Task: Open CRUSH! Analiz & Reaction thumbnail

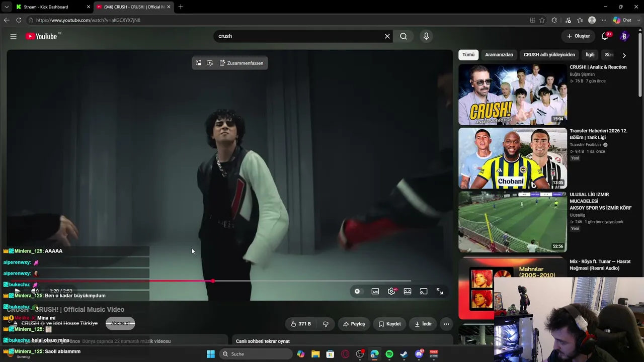Action: pos(513,95)
